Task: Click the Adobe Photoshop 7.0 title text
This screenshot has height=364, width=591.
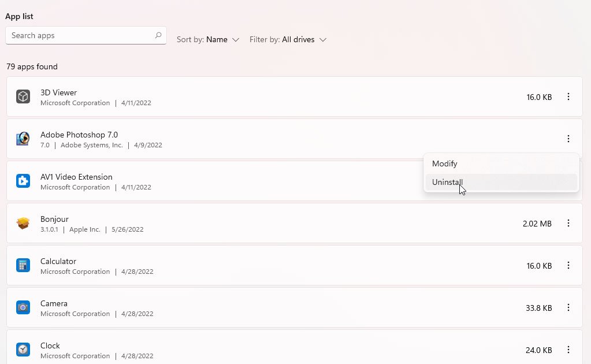Action: click(79, 135)
